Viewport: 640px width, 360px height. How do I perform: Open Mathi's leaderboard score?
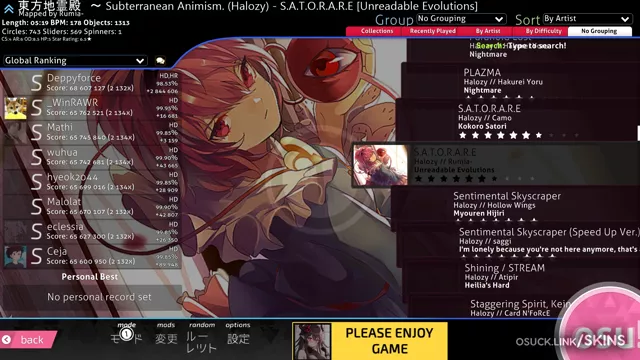pos(91,133)
